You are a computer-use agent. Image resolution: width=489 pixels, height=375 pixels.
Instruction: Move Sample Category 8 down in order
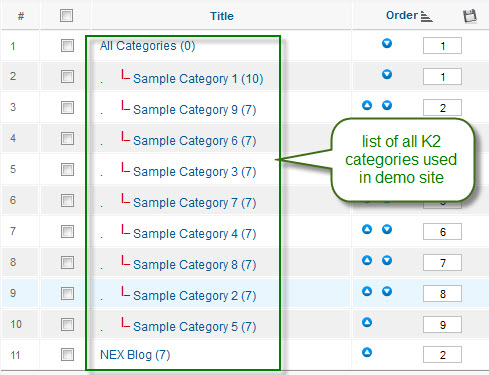387,260
